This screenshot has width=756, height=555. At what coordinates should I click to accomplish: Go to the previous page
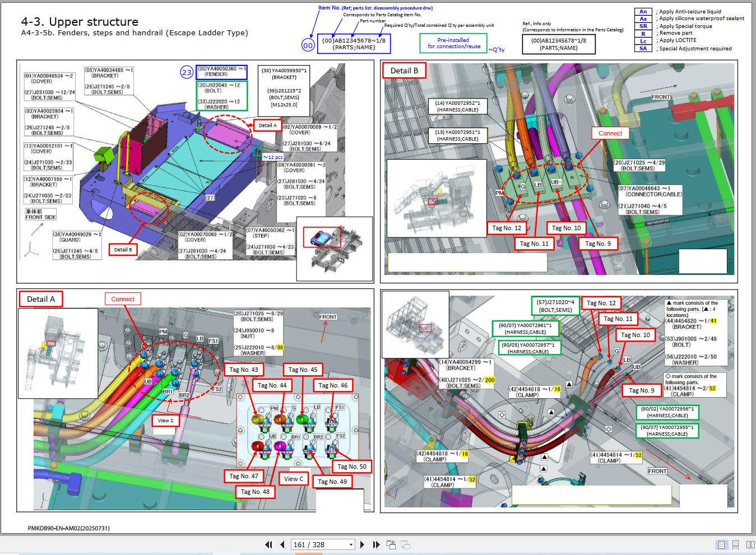(282, 544)
